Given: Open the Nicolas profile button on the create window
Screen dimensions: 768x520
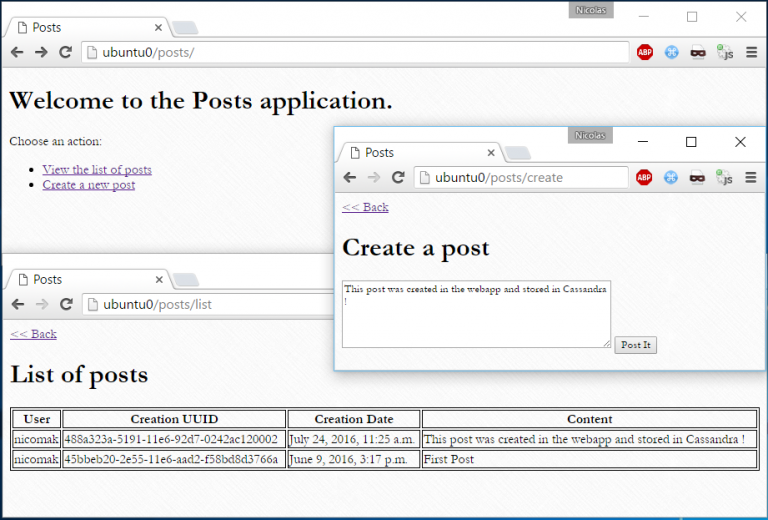Looking at the screenshot, I should click(590, 135).
